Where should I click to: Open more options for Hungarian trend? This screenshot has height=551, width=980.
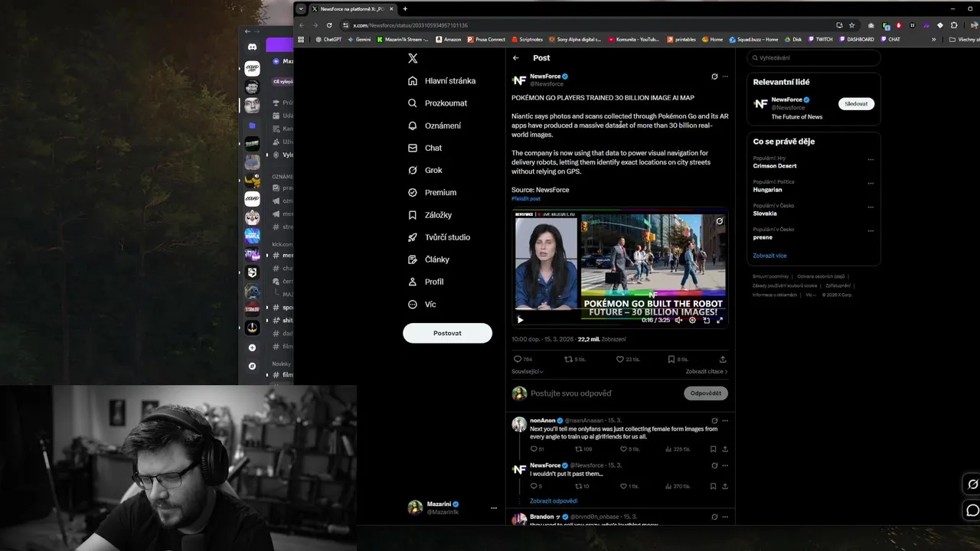coord(871,184)
